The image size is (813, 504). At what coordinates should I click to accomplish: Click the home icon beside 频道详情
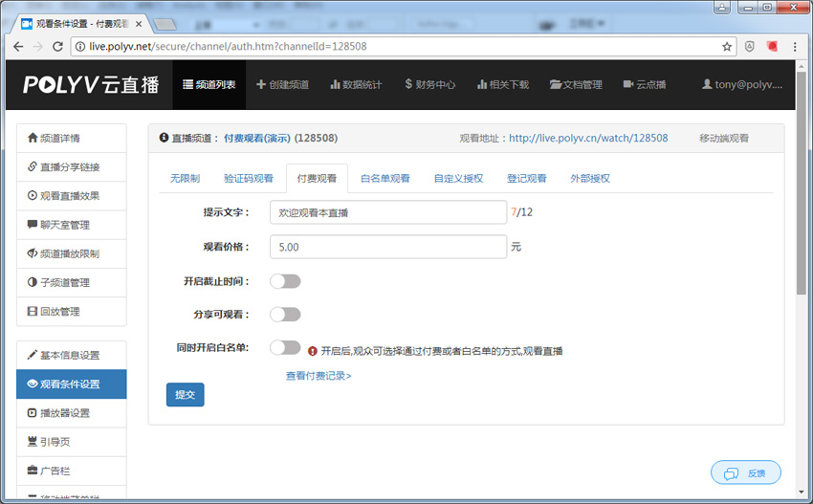[33, 138]
